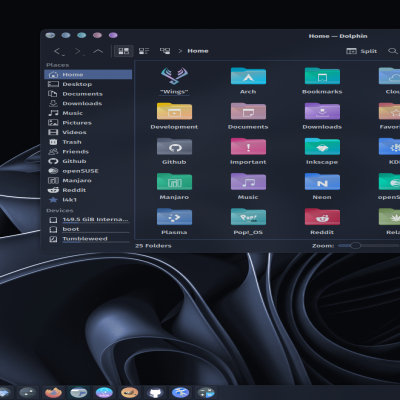Select the Manjaro folder icon in file view
This screenshot has width=400, height=400.
pyautogui.click(x=174, y=182)
